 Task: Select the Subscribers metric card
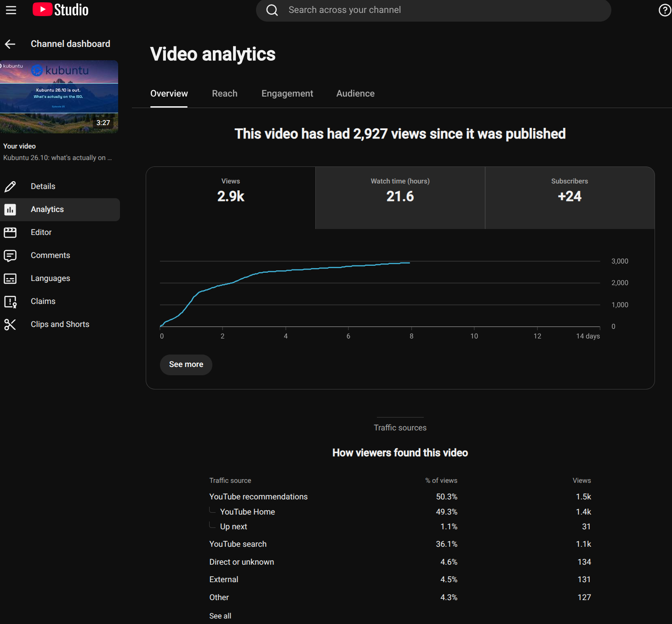tap(570, 198)
